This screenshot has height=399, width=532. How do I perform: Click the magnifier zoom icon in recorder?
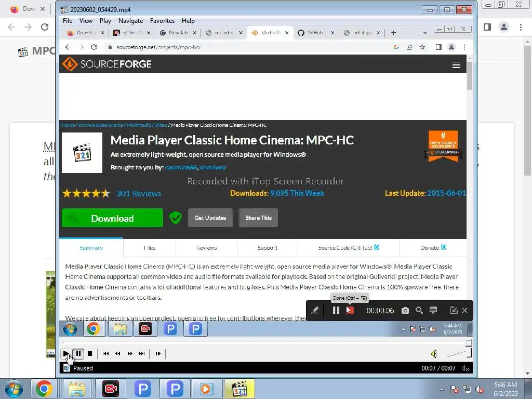click(x=419, y=311)
